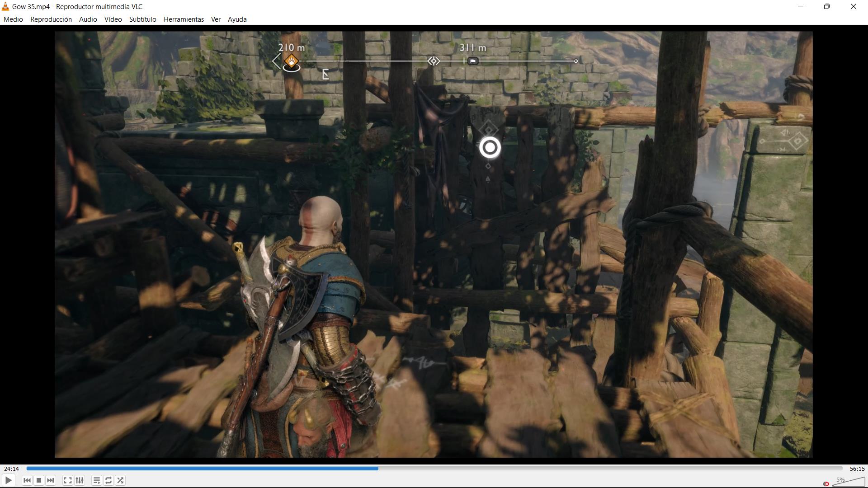Restore down the VLC window
The width and height of the screenshot is (868, 488).
coord(827,6)
